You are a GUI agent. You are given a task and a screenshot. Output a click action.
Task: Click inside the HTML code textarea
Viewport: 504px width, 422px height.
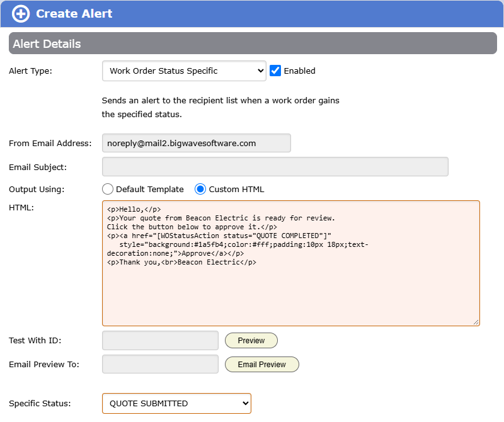pyautogui.click(x=291, y=263)
